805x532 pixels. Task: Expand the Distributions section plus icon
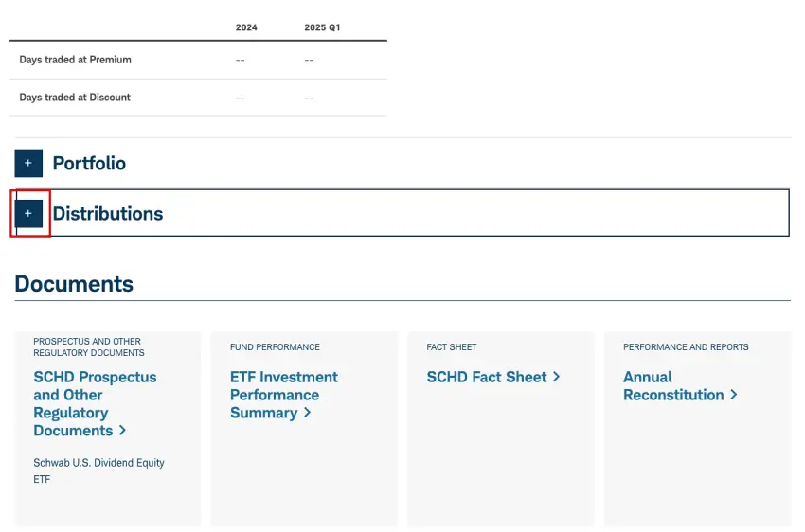coord(28,213)
